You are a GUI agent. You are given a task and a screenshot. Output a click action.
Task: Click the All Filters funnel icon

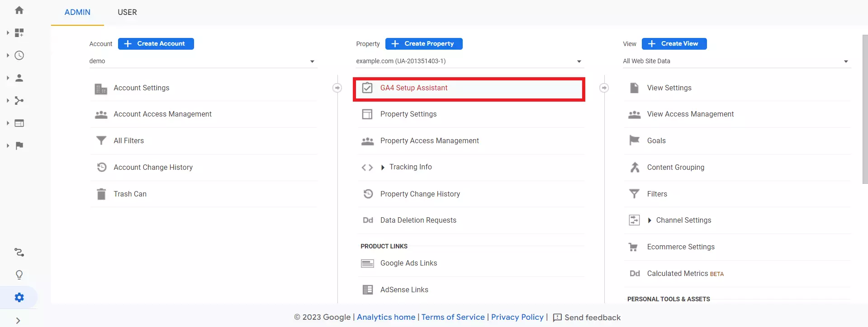click(101, 141)
